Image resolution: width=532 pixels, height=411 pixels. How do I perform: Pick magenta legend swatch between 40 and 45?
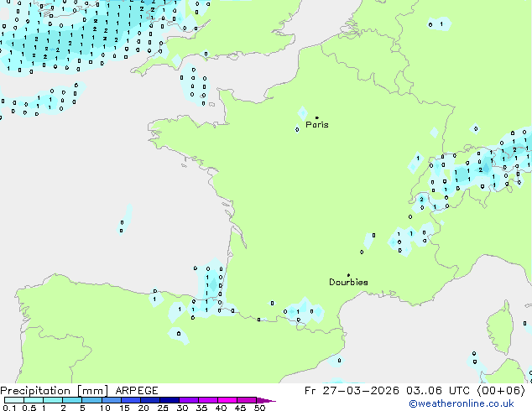click(227, 400)
